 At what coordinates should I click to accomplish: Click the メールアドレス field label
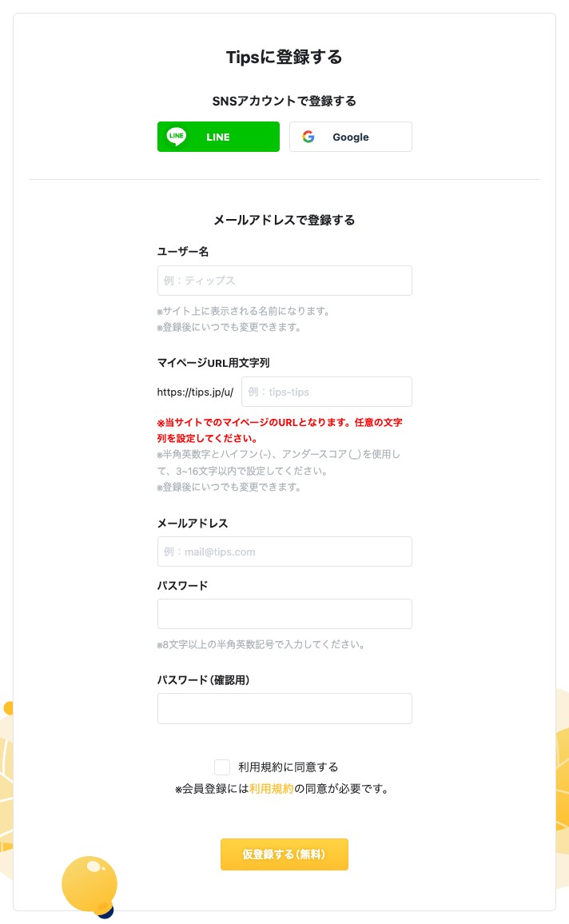point(193,524)
